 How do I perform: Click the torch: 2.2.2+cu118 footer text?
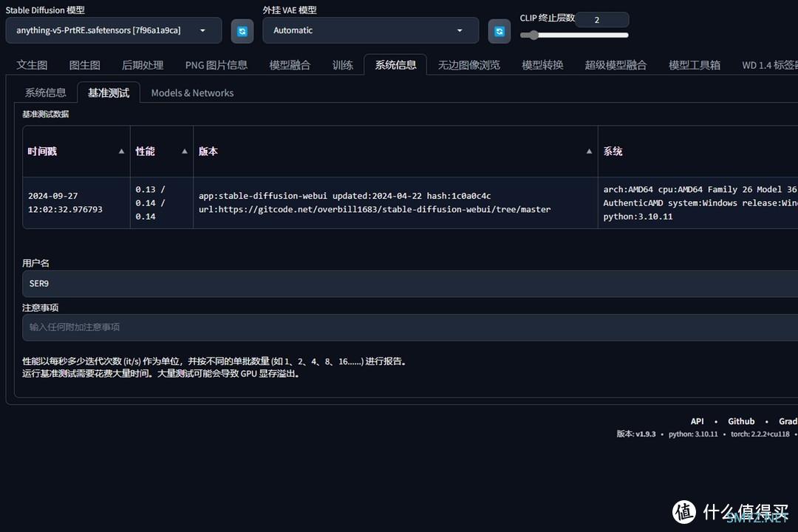pos(760,434)
